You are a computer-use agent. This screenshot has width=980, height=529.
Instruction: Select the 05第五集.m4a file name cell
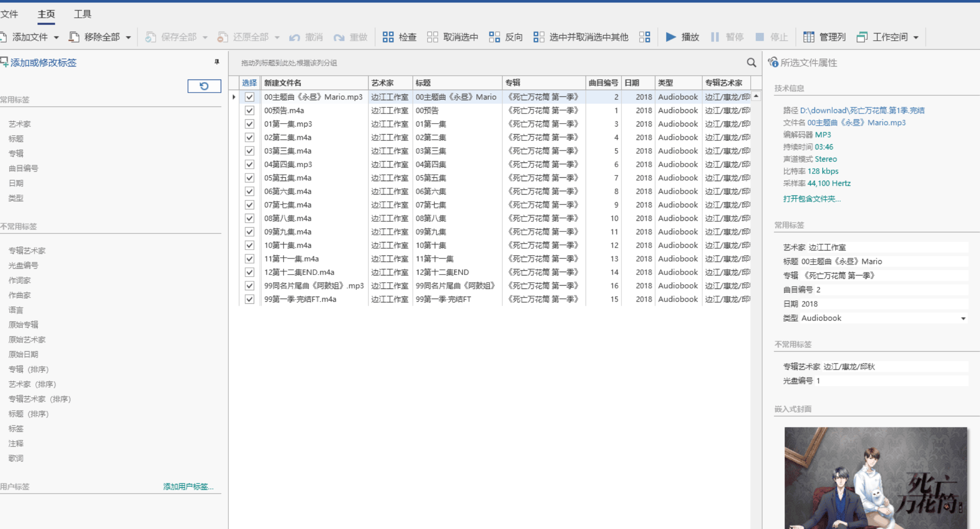click(315, 178)
